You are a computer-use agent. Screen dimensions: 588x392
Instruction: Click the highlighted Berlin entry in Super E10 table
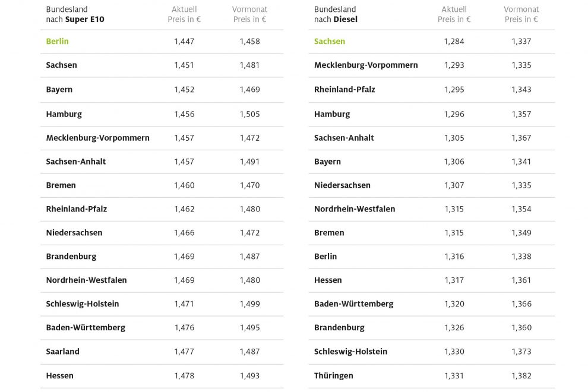point(57,42)
